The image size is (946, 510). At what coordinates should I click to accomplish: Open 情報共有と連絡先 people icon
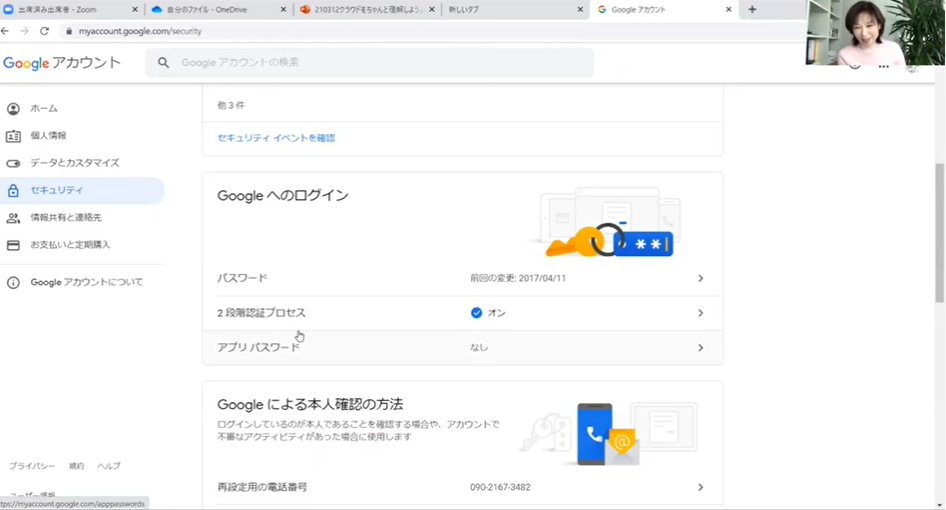tap(13, 217)
